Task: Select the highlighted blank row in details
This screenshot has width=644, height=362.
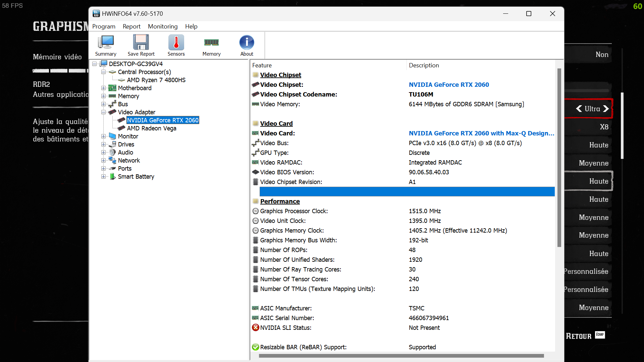Action: pos(407,191)
